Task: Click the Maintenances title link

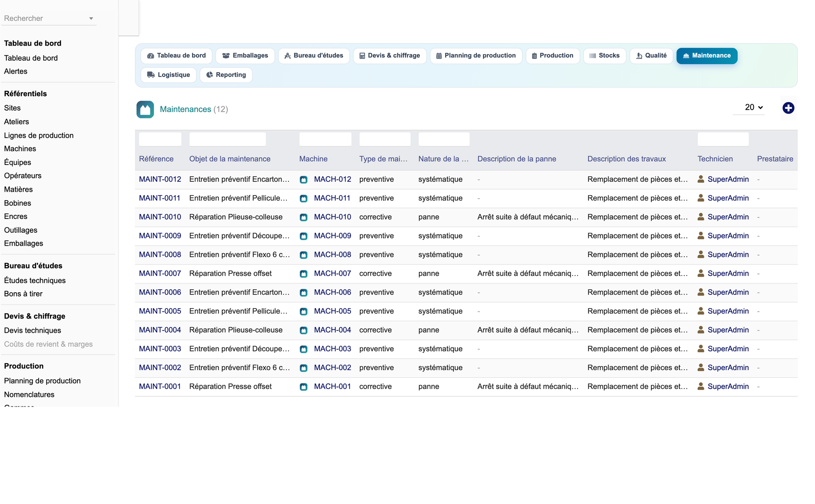Action: point(186,109)
